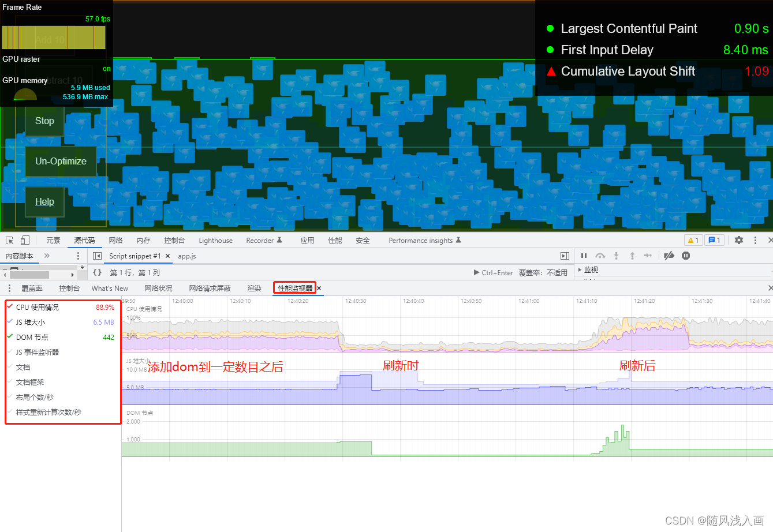Viewport: 773px width, 532px height.
Task: Open the 渲染 drawer tab
Action: pyautogui.click(x=254, y=289)
